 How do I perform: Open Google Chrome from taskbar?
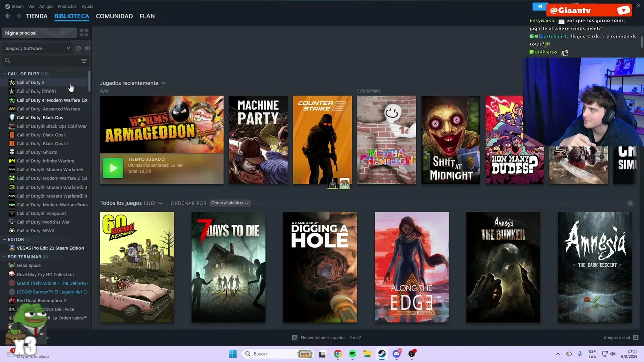point(338,354)
